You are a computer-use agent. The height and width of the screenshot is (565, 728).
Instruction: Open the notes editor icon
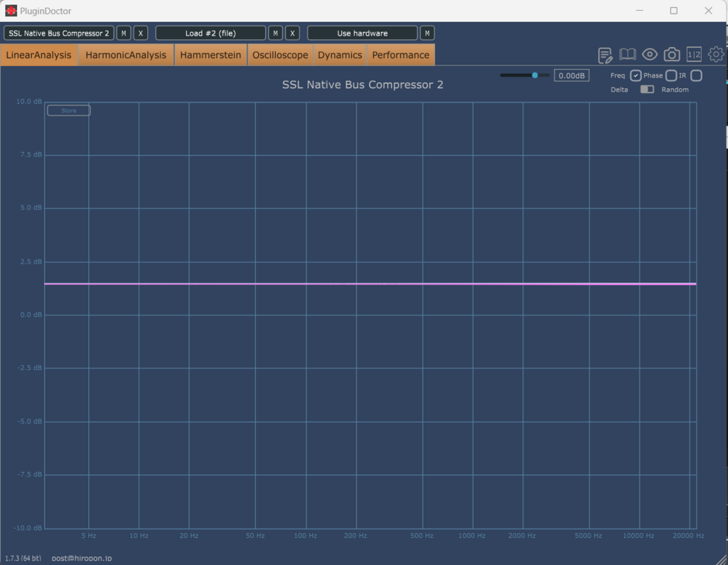(605, 55)
